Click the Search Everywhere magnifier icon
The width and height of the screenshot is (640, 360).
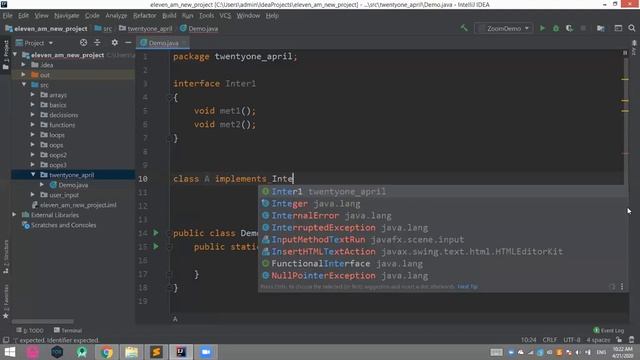point(632,28)
